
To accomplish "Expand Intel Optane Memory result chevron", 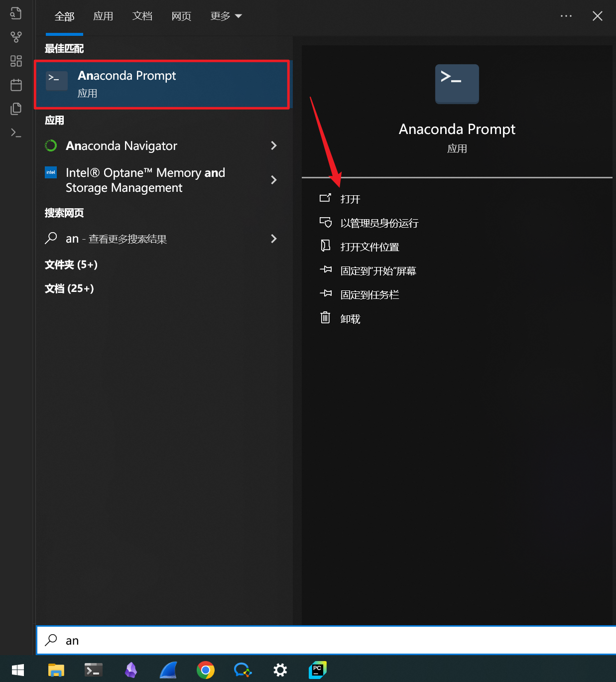I will [273, 180].
